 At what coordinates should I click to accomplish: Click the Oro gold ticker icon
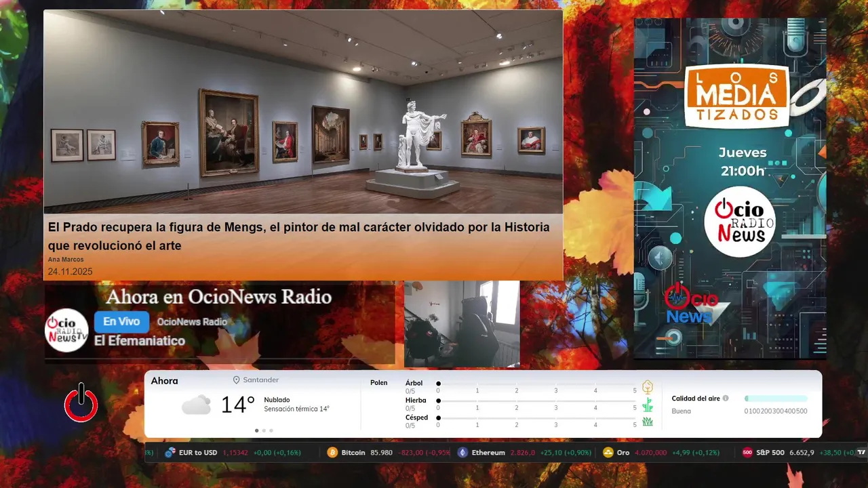pos(608,453)
